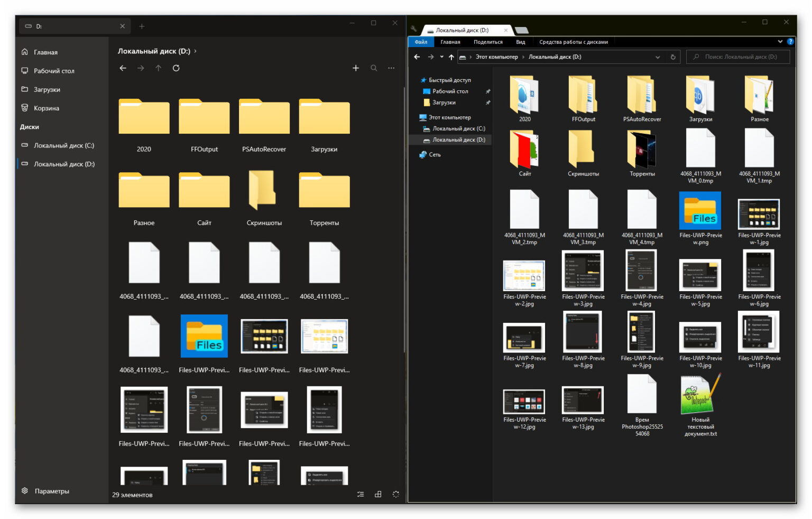Click forward arrow in Files app toolbar
Image resolution: width=812 pixels, height=519 pixels.
tap(141, 68)
